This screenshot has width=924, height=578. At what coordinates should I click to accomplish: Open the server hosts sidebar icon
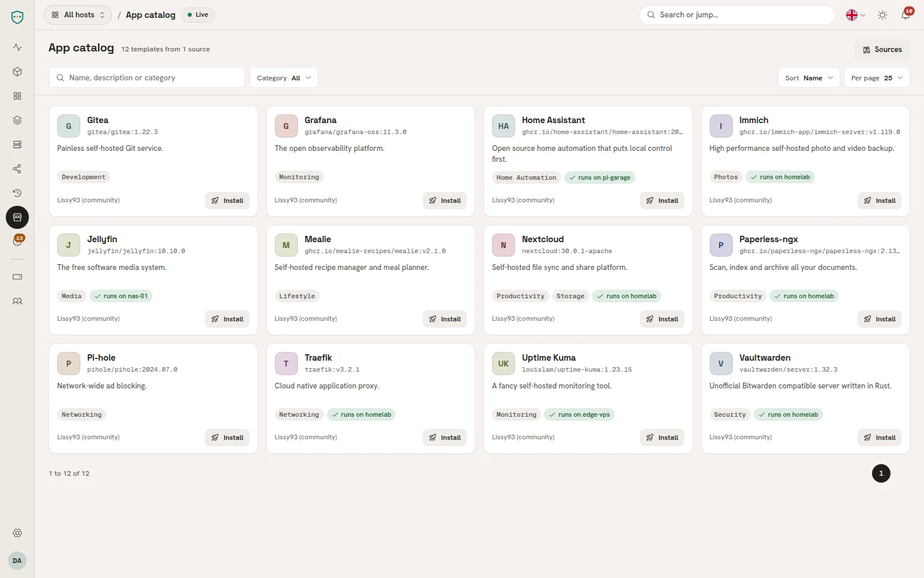pos(17,144)
